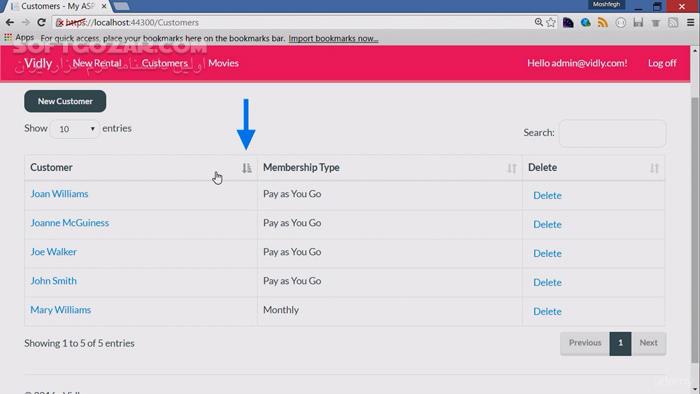700x394 pixels.
Task: Open the Chrome hamburger menu
Action: (x=690, y=22)
